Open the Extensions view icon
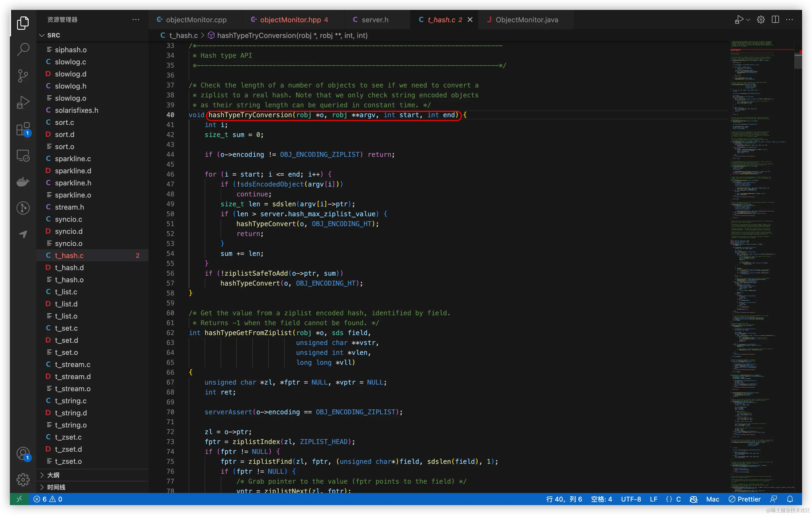Viewport: 812px width, 515px height. click(x=23, y=129)
